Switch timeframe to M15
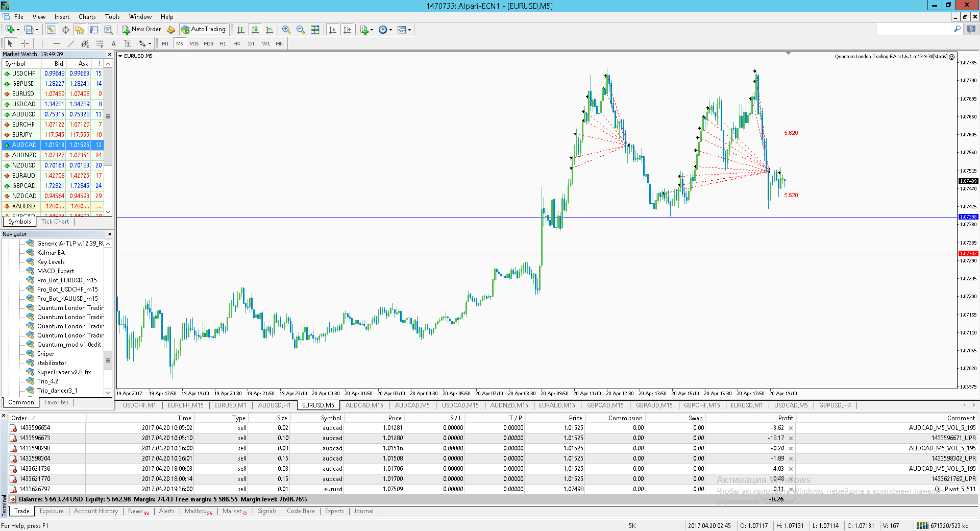 (194, 43)
